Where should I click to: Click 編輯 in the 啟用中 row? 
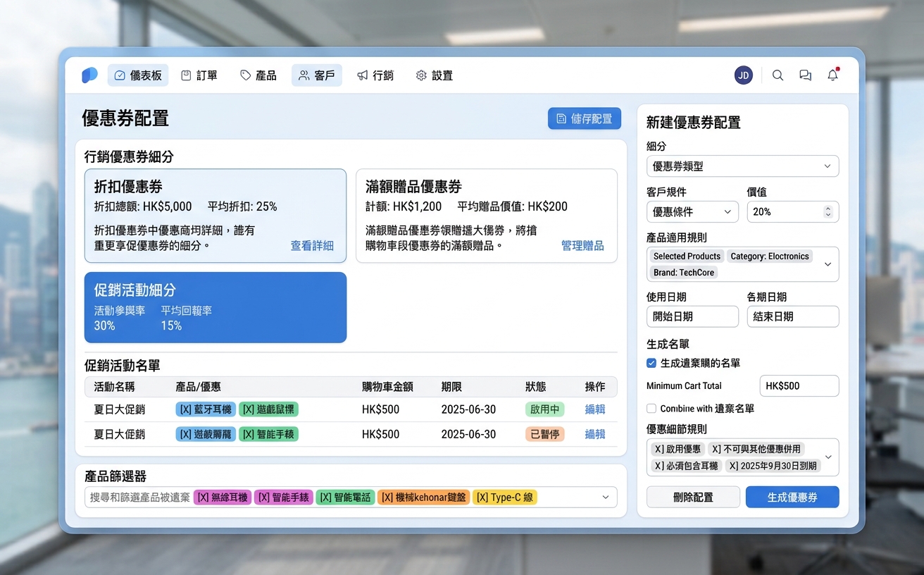point(595,409)
